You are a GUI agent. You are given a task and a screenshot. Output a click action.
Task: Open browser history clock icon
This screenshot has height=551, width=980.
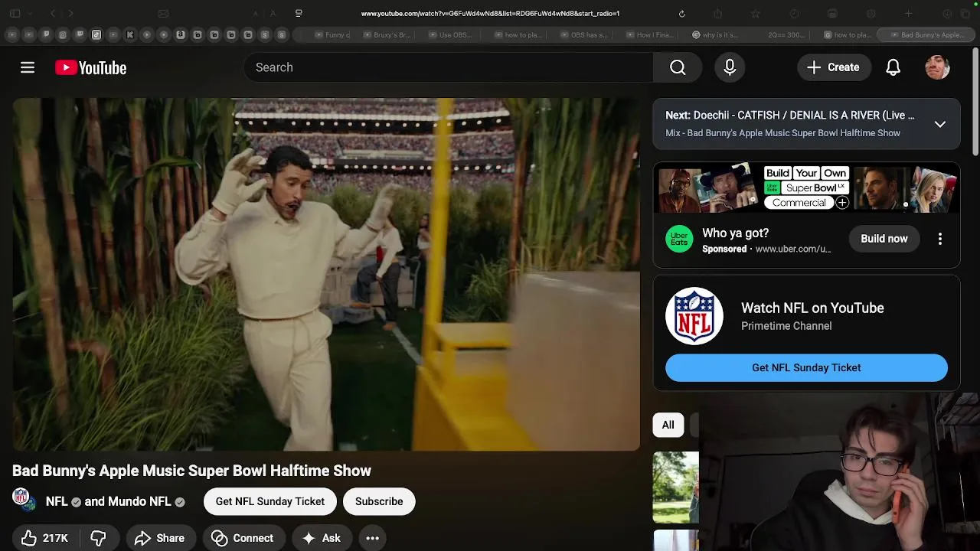[x=794, y=14]
